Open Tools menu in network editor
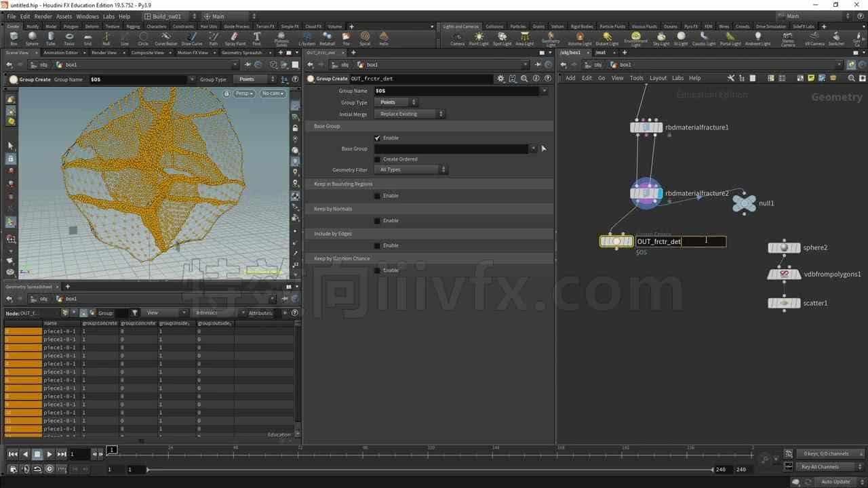The image size is (868, 488). pyautogui.click(x=636, y=78)
